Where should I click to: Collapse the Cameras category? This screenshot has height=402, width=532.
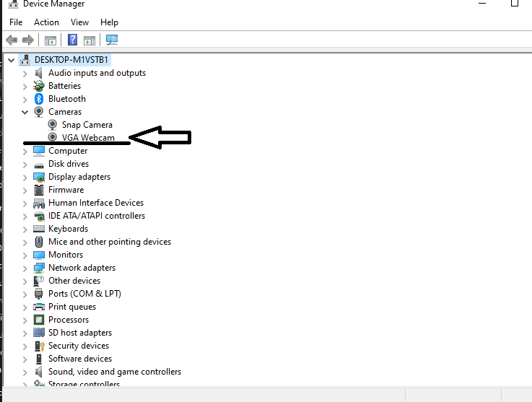[x=25, y=113]
